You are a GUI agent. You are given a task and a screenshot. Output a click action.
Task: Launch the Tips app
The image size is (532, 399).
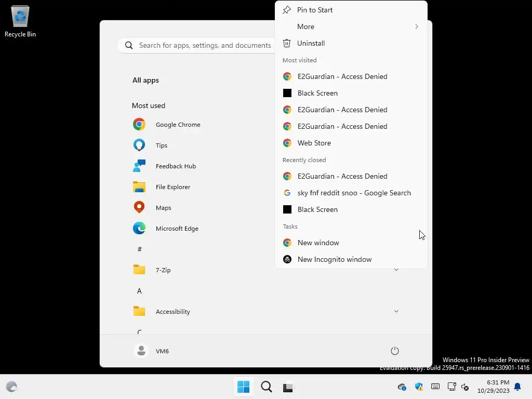(x=150, y=145)
